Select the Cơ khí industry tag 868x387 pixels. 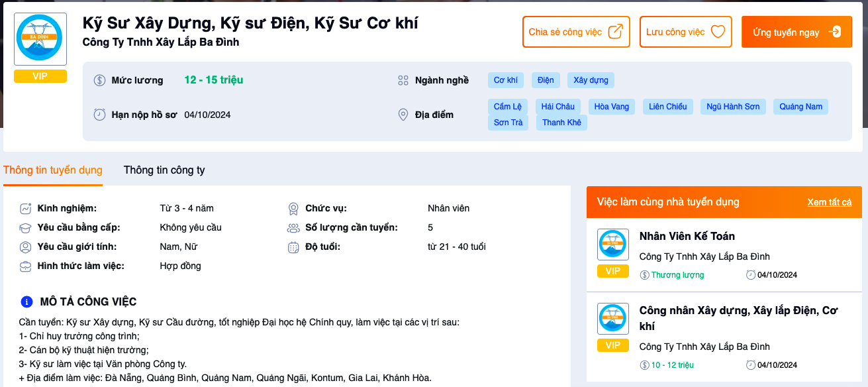506,80
